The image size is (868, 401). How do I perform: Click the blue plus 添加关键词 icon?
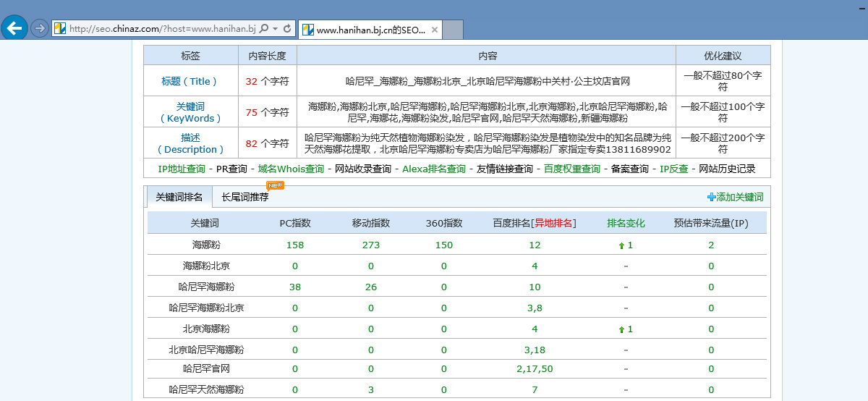(711, 197)
